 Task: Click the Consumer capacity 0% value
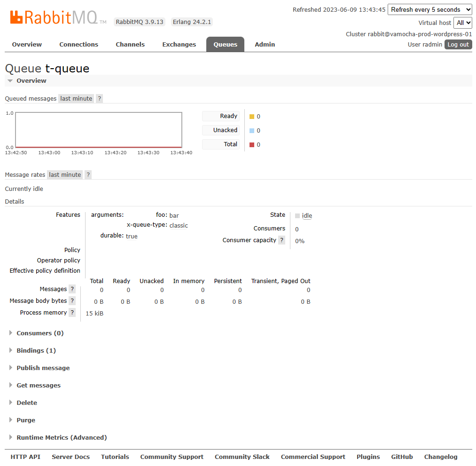coord(300,241)
